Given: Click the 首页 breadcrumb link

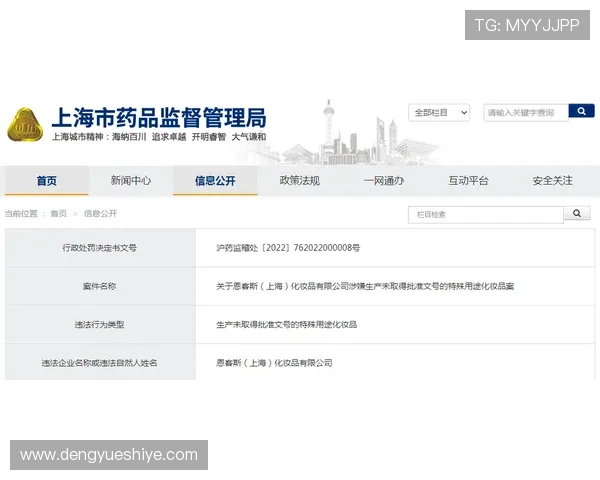Looking at the screenshot, I should point(59,214).
